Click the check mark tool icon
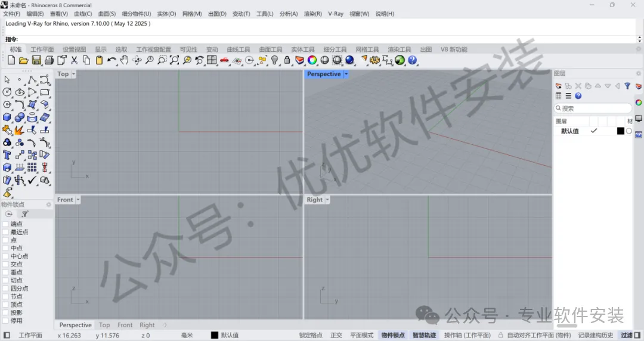Viewport: 644px width, 341px height. 32,181
